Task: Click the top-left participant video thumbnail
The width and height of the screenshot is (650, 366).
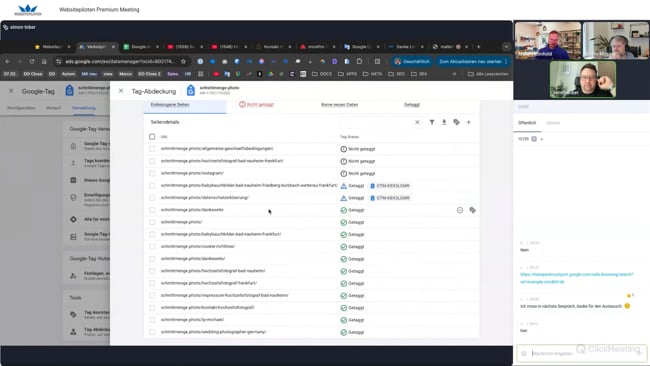Action: [x=548, y=40]
